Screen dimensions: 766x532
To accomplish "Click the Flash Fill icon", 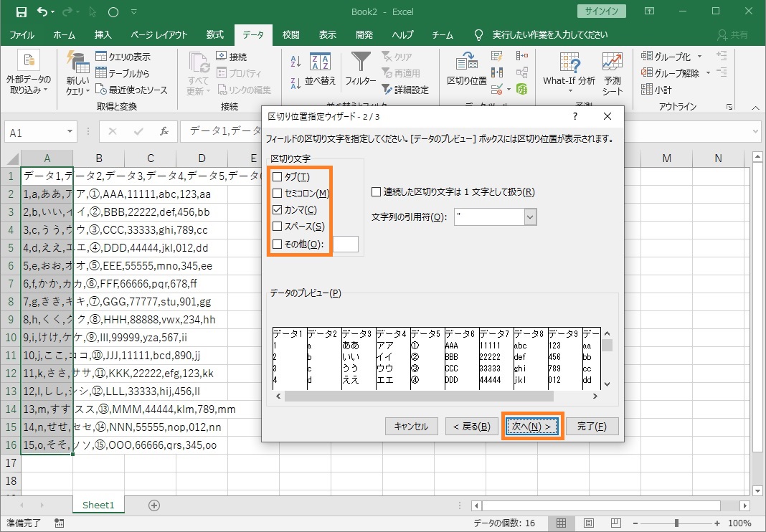I will click(497, 57).
